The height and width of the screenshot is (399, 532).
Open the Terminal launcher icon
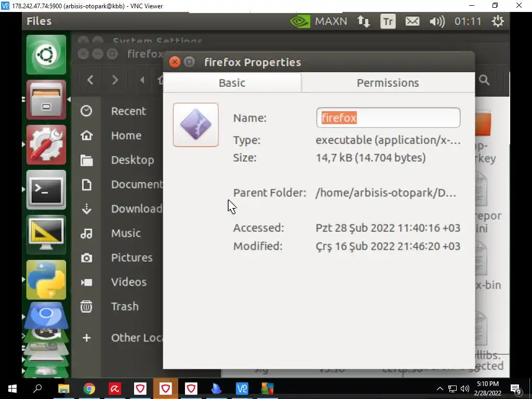[x=46, y=190]
